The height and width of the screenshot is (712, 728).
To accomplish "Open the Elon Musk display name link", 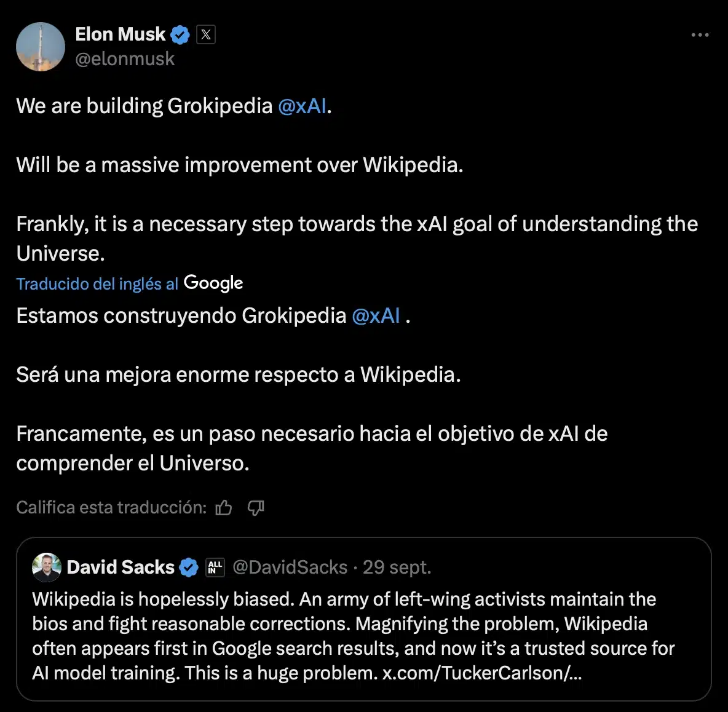I will [x=121, y=34].
